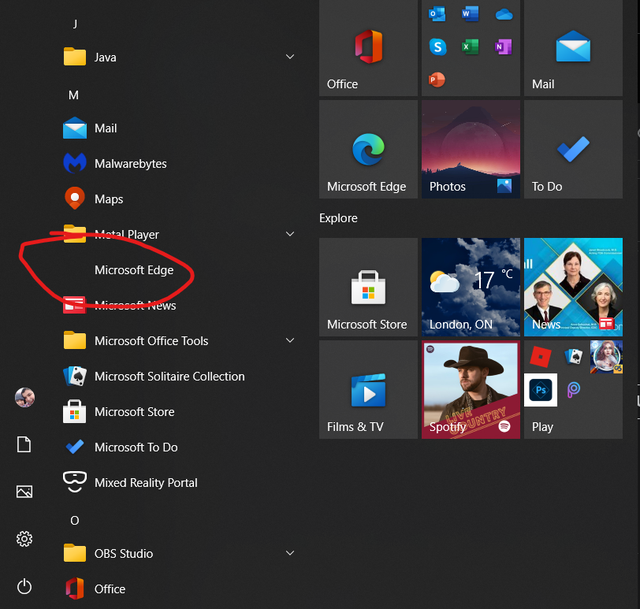This screenshot has width=640, height=609.
Task: Click the letter O section header
Action: pos(74,520)
